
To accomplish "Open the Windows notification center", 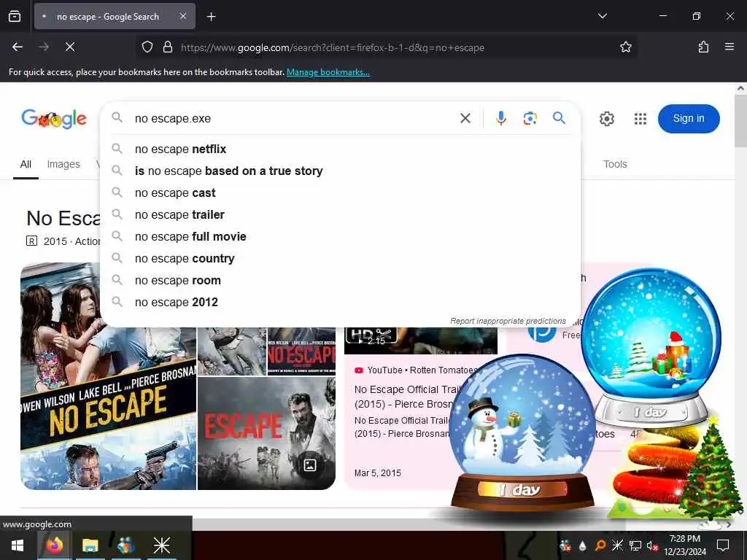I will tap(723, 545).
